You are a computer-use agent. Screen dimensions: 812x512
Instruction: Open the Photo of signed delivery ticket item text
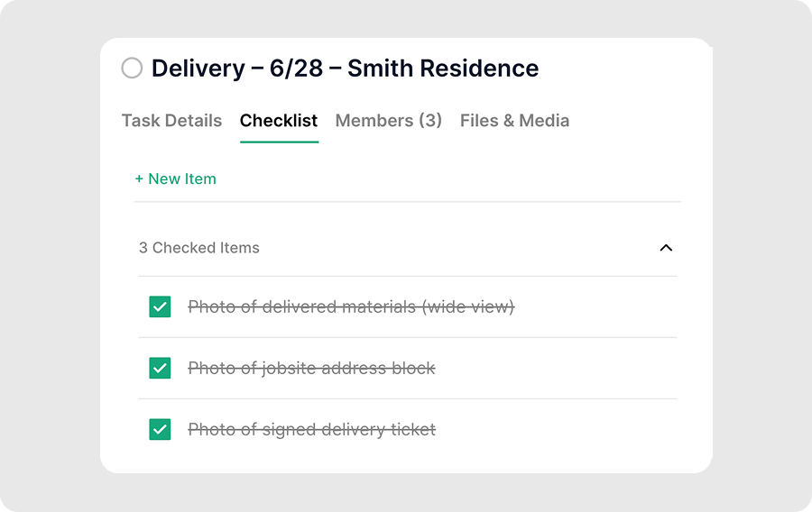click(x=311, y=430)
